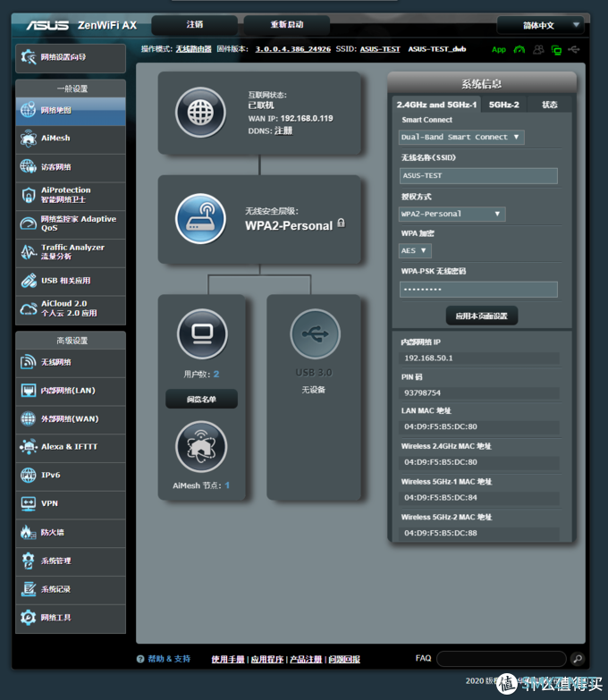Open the 使用手册 manual link
The image size is (608, 700).
pyautogui.click(x=228, y=659)
